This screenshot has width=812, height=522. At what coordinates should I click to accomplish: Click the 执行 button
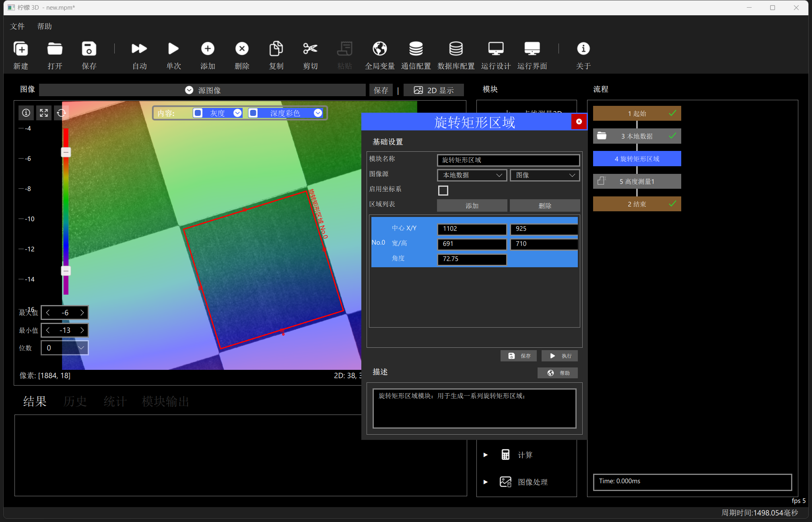coord(560,356)
